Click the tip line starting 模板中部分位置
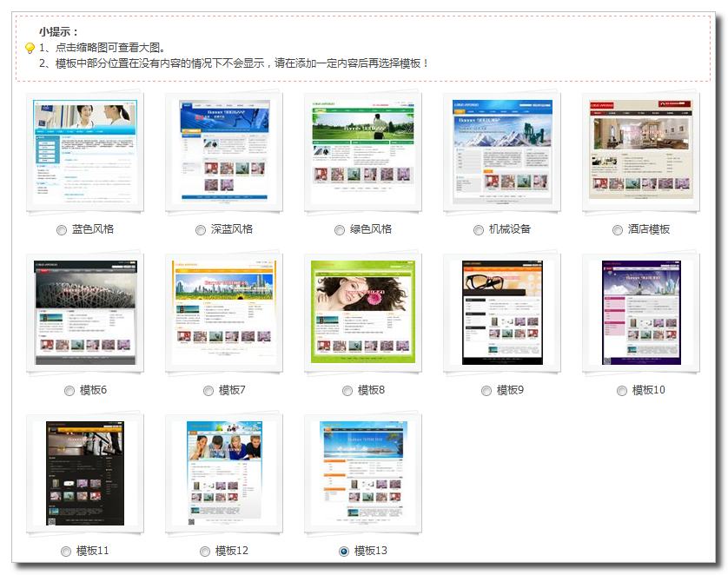Viewport: 728px width, 575px height. [x=233, y=63]
